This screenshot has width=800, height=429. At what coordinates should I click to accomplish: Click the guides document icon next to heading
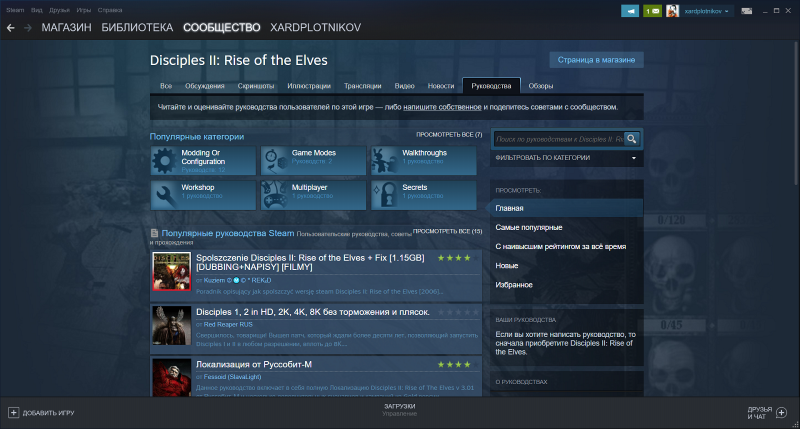coord(154,233)
